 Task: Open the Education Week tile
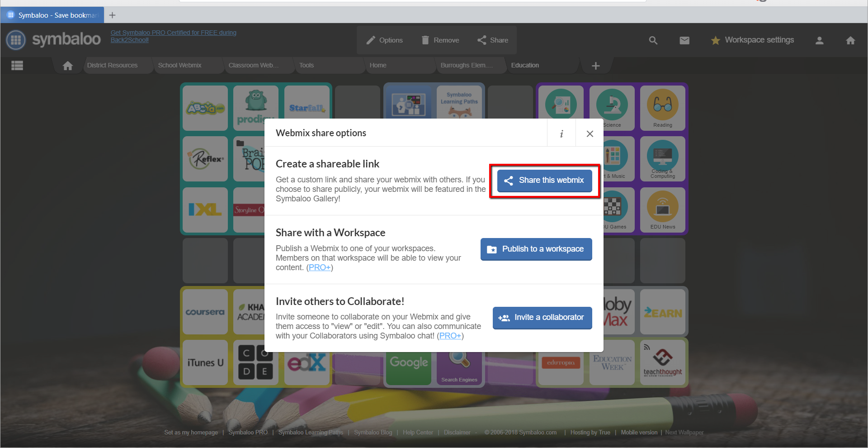tap(612, 368)
